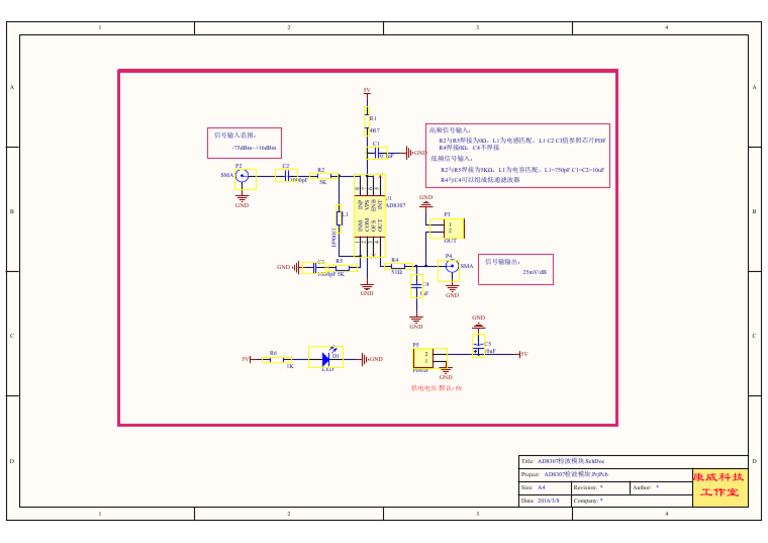The image size is (768, 543).
Task: Select the P3 OUT header symbol
Action: [447, 228]
